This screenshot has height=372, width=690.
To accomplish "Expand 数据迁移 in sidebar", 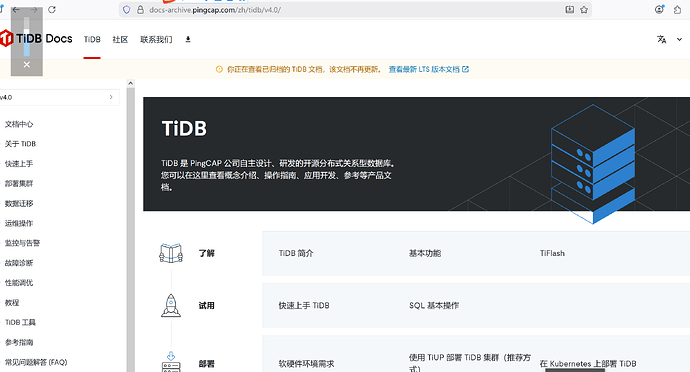I will click(x=19, y=203).
